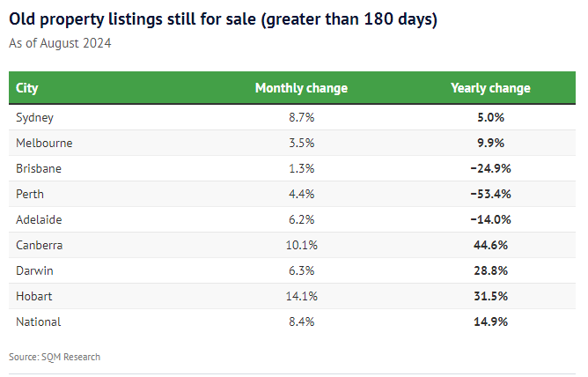
Task: Select Perth's −53.4% yearly change value
Action: (490, 194)
